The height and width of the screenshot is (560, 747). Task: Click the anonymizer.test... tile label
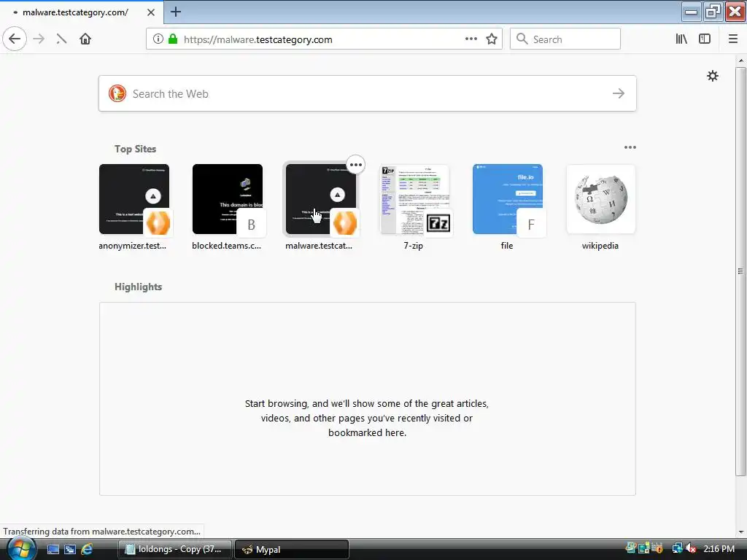pyautogui.click(x=133, y=246)
